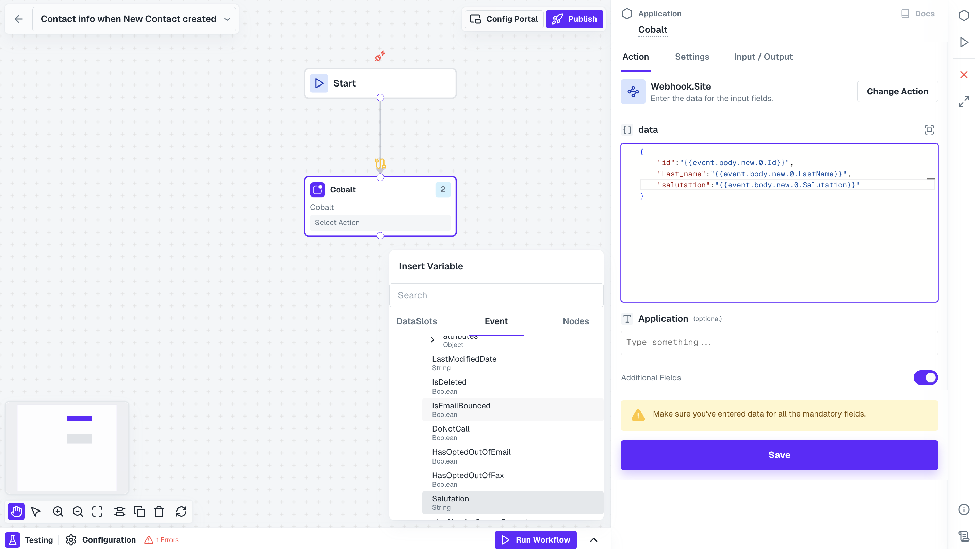Refresh the workflow canvas
Image resolution: width=980 pixels, height=549 pixels.
click(x=181, y=511)
